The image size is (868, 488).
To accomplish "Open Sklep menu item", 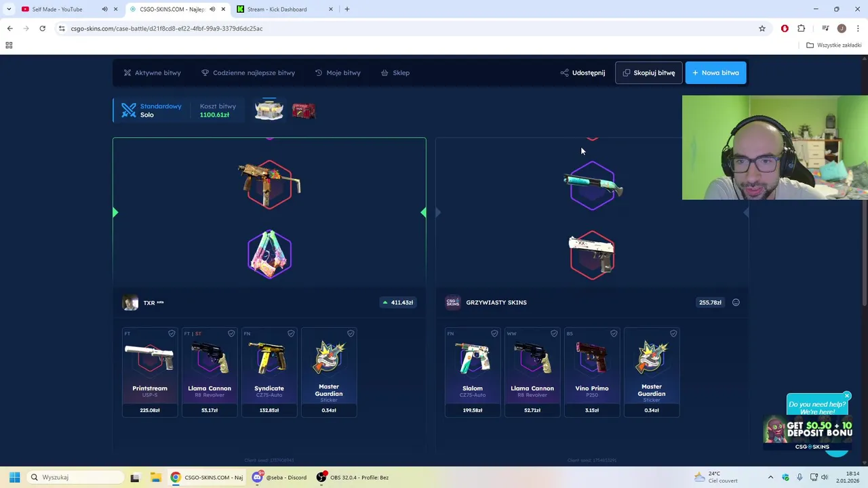I will [x=395, y=73].
